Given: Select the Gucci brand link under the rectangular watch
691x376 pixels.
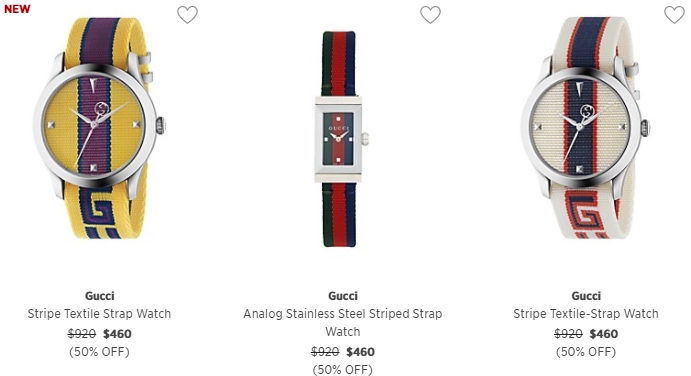Looking at the screenshot, I should coord(343,295).
